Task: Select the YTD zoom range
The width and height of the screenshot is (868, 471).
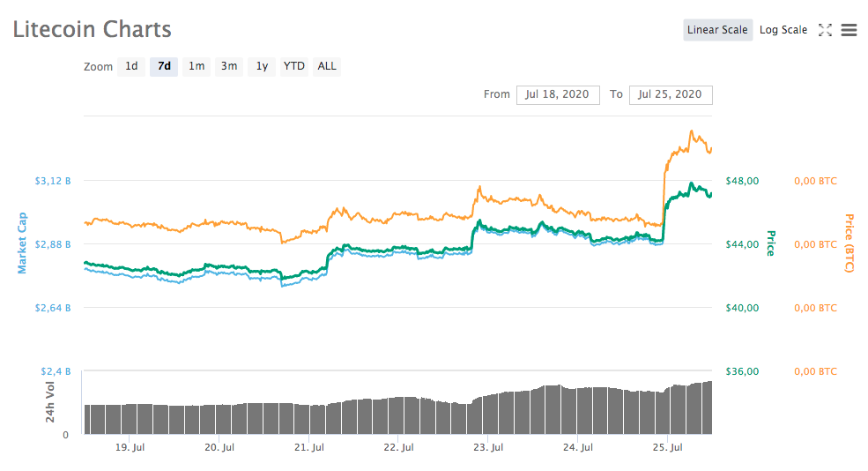Action: point(294,66)
